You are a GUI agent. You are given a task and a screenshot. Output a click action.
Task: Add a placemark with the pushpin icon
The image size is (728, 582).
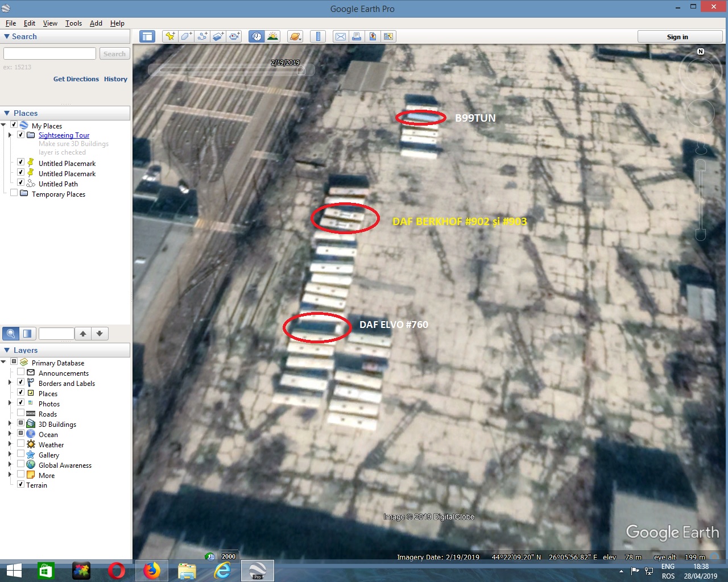pos(170,36)
